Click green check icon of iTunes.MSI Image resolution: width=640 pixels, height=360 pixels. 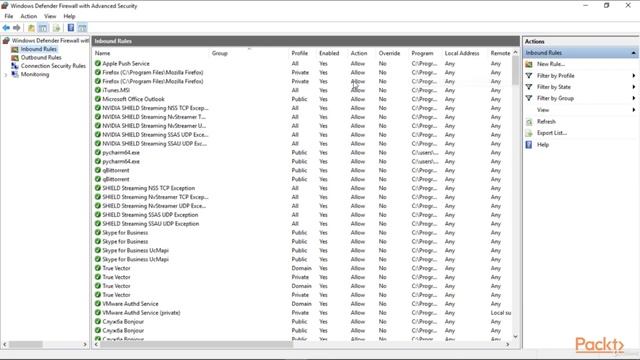coord(98,90)
